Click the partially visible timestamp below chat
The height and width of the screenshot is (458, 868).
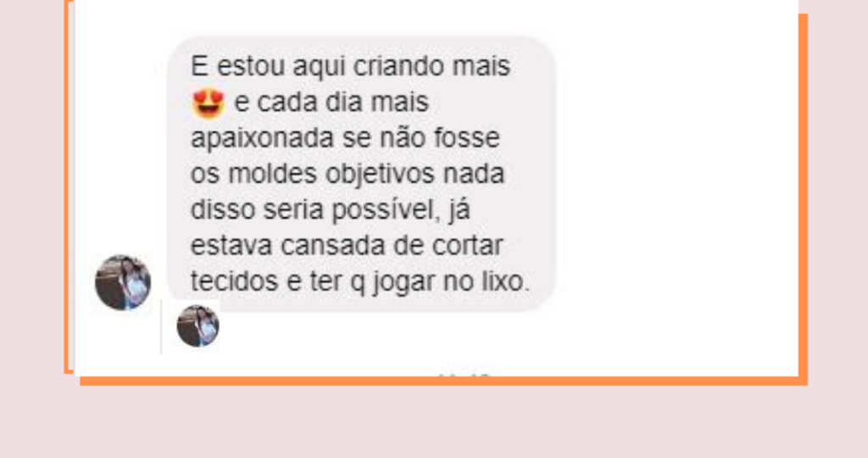click(x=462, y=376)
